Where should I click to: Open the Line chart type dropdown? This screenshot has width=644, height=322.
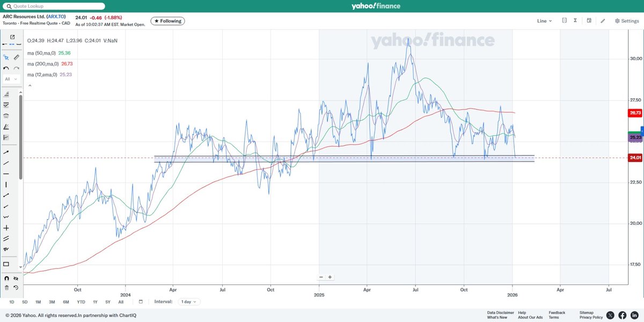pos(544,20)
